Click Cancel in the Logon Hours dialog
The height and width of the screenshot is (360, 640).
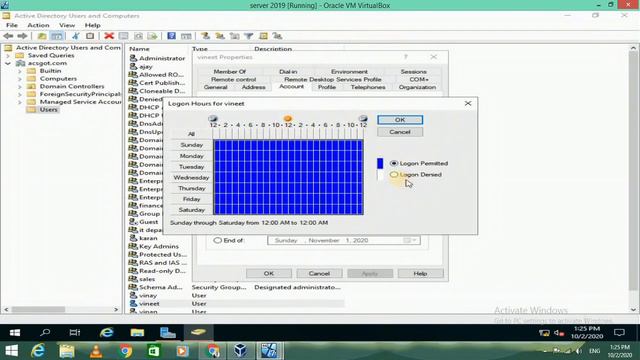point(400,132)
